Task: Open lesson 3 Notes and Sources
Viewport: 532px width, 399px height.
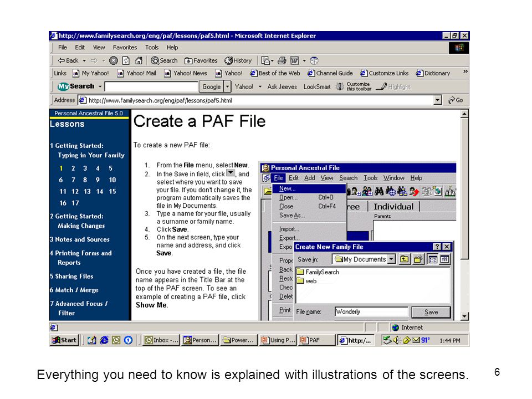Action: (x=80, y=239)
